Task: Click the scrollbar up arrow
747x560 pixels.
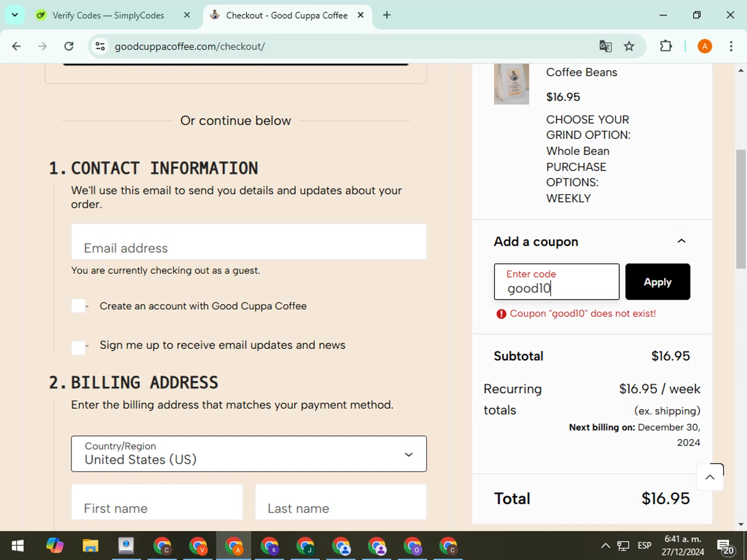Action: [x=741, y=70]
